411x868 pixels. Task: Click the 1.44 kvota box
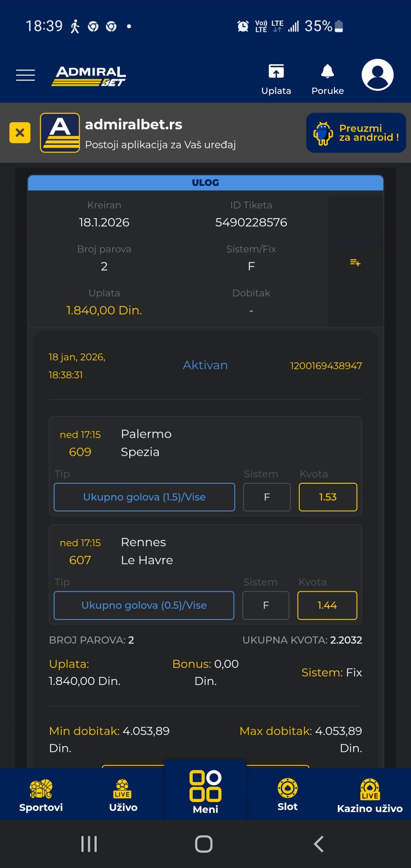pos(327,605)
